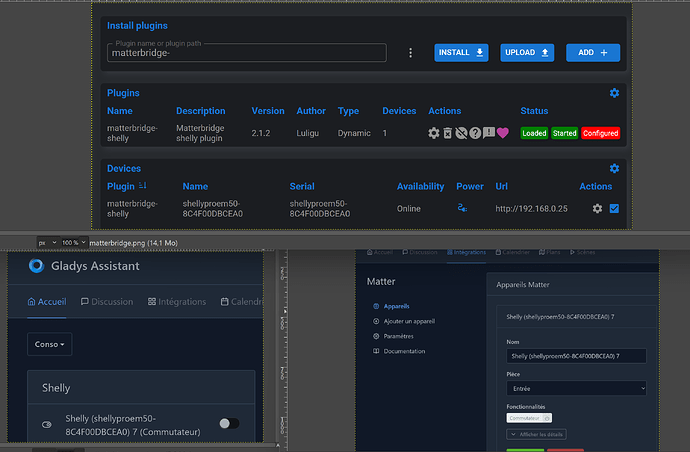
Task: Toggle the Shelly Commutateur switch
Action: (229, 424)
